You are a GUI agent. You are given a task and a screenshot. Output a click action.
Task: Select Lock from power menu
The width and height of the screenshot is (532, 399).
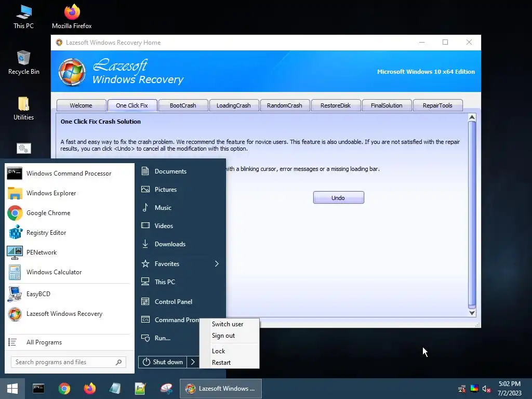tap(229, 351)
